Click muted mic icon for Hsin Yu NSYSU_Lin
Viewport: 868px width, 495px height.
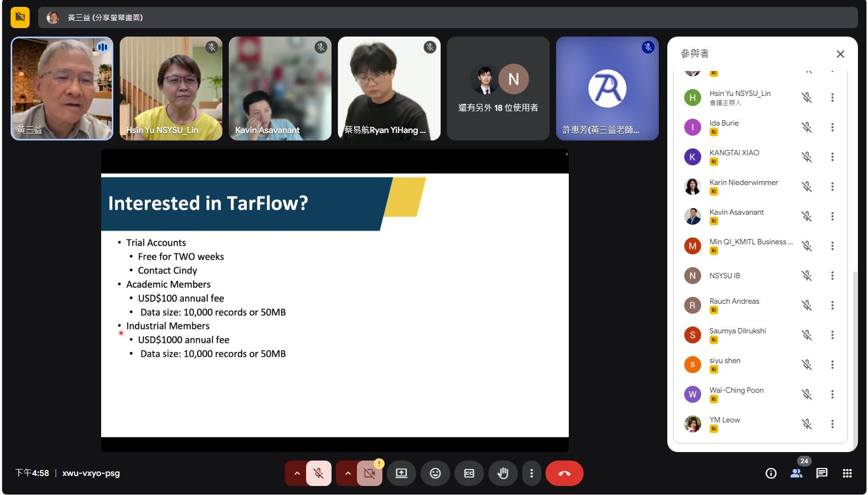807,98
